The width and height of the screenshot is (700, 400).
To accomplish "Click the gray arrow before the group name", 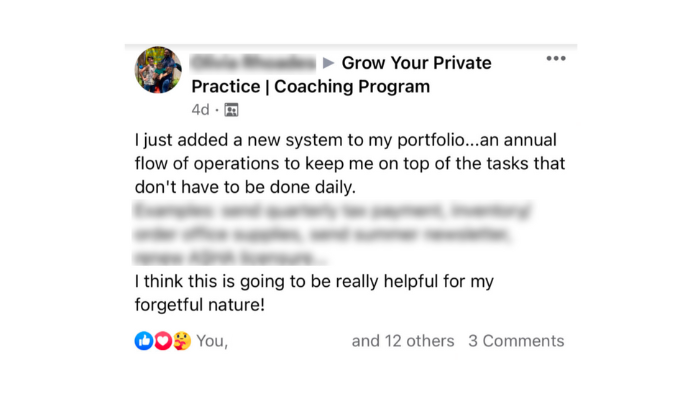I will [329, 63].
